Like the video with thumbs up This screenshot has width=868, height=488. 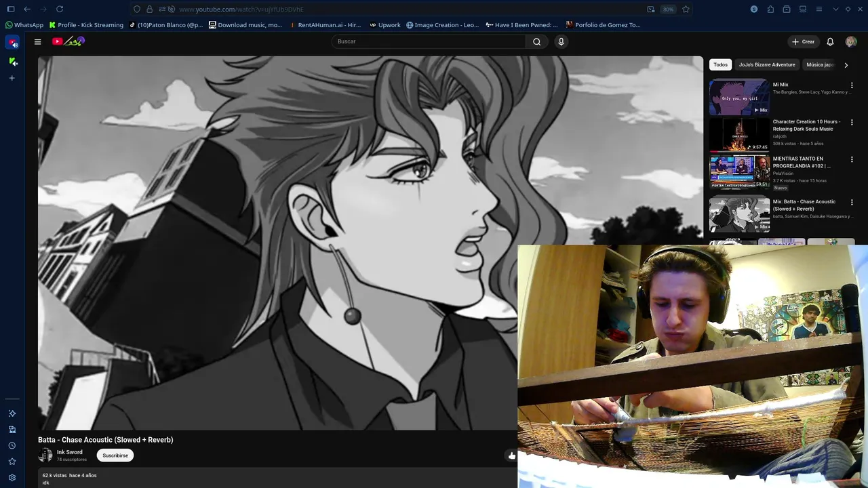click(511, 455)
